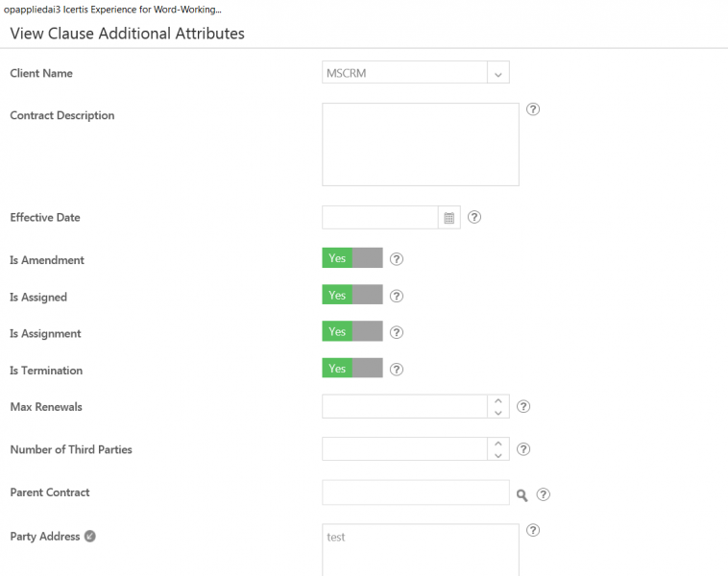
Task: Click help icon beside Max Renewals
Action: [x=523, y=406]
